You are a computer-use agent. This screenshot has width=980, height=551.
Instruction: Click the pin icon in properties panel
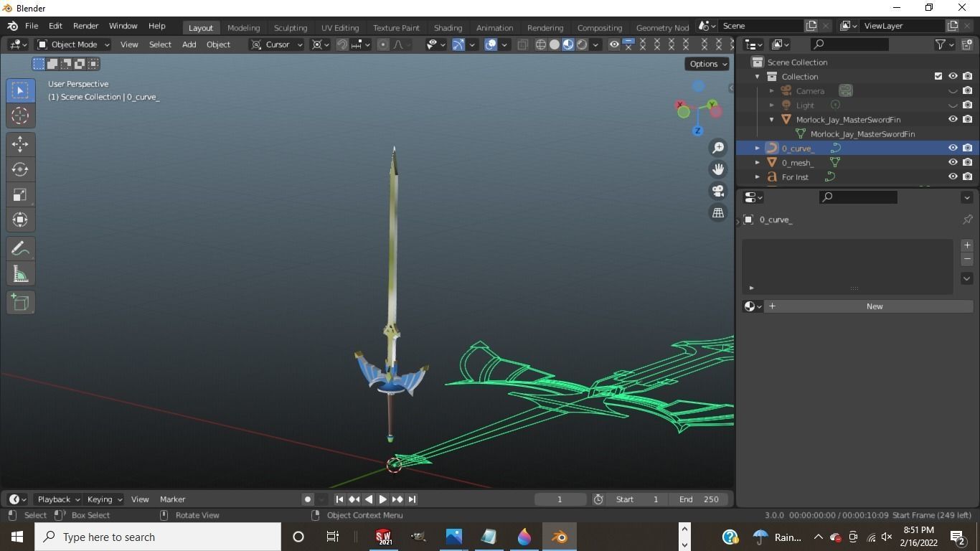point(967,220)
